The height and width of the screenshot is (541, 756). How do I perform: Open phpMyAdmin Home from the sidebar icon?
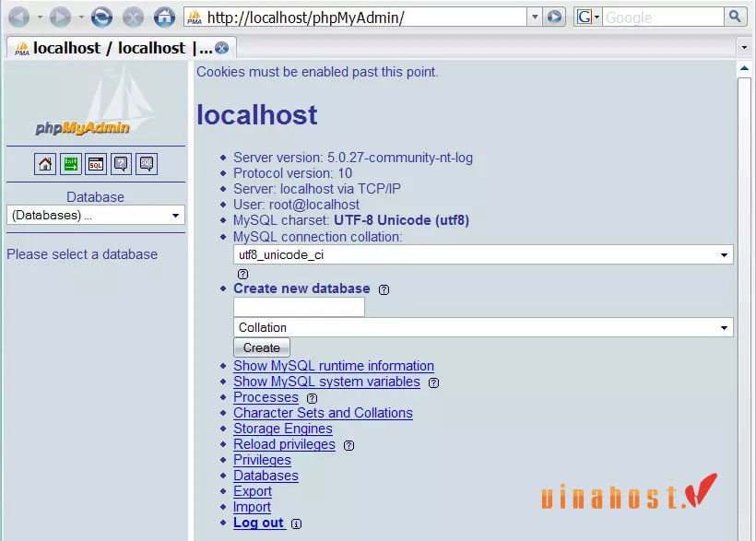click(45, 164)
